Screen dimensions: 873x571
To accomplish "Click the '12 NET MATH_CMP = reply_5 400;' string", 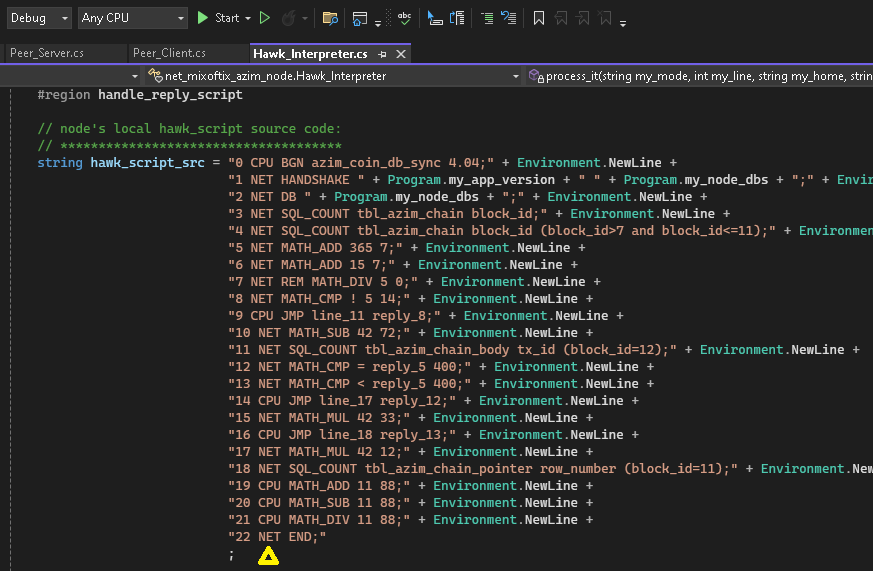I will [x=350, y=367].
